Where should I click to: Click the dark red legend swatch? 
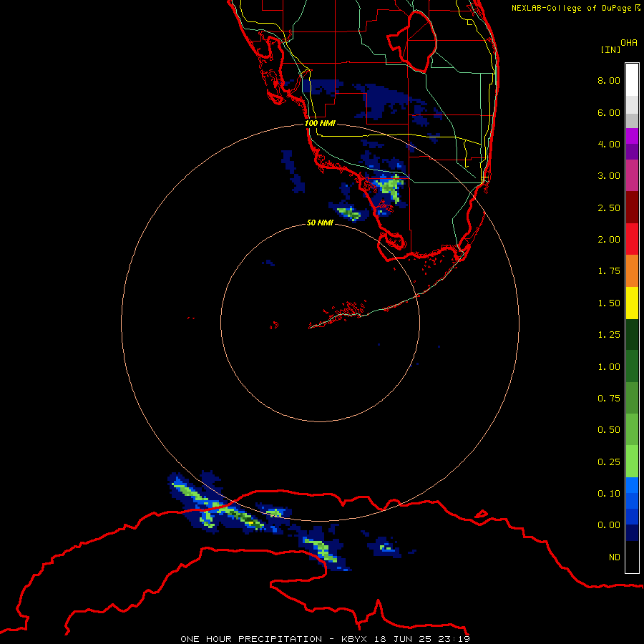click(632, 207)
